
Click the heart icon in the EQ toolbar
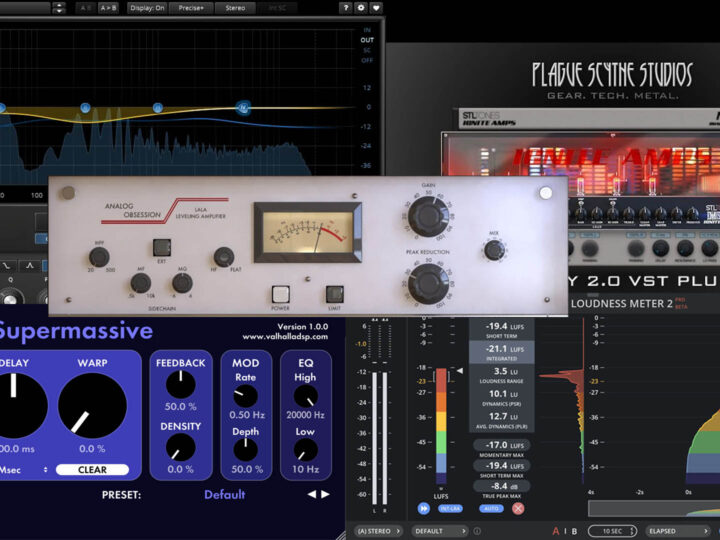[376, 7]
